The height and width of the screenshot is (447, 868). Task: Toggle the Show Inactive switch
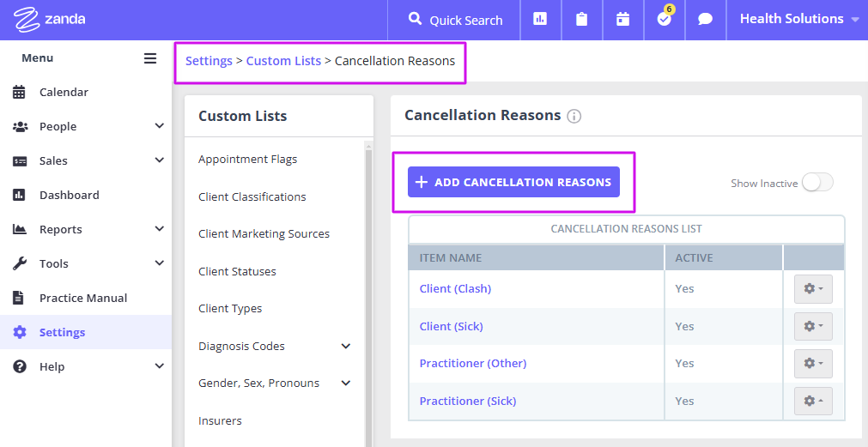tap(817, 183)
